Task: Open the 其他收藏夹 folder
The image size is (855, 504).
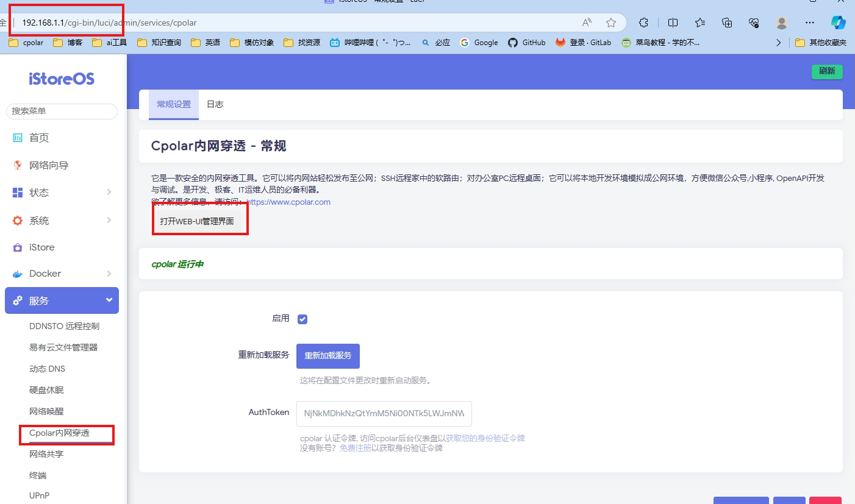Action: pyautogui.click(x=821, y=43)
